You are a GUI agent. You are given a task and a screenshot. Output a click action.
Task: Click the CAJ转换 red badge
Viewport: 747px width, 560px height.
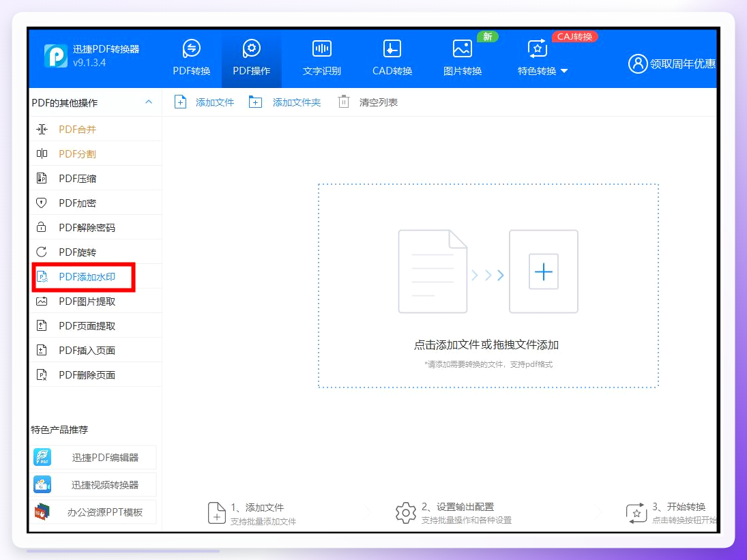pos(574,37)
